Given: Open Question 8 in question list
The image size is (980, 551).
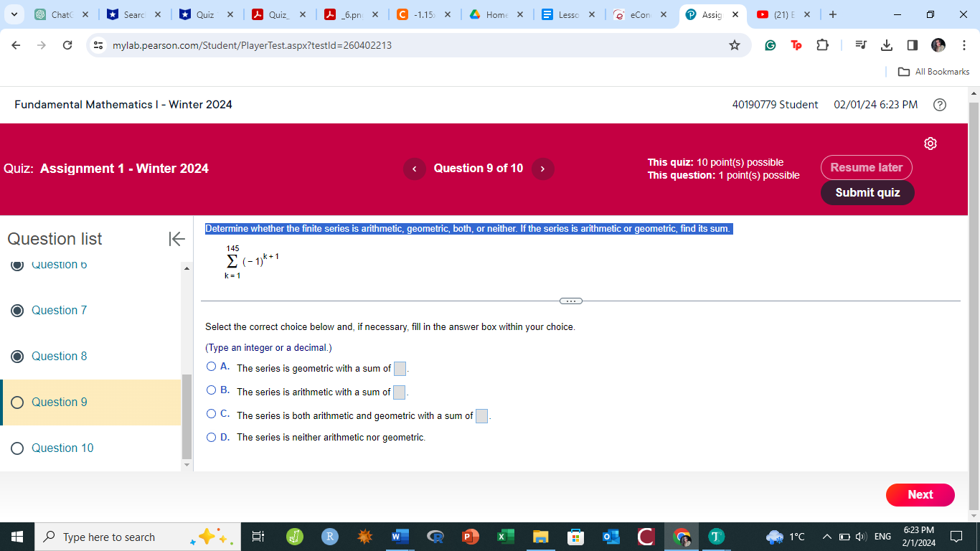Looking at the screenshot, I should 59,356.
